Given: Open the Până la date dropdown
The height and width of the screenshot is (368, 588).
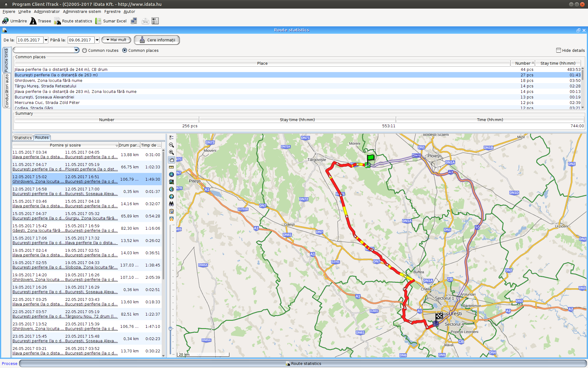Looking at the screenshot, I should coord(97,40).
